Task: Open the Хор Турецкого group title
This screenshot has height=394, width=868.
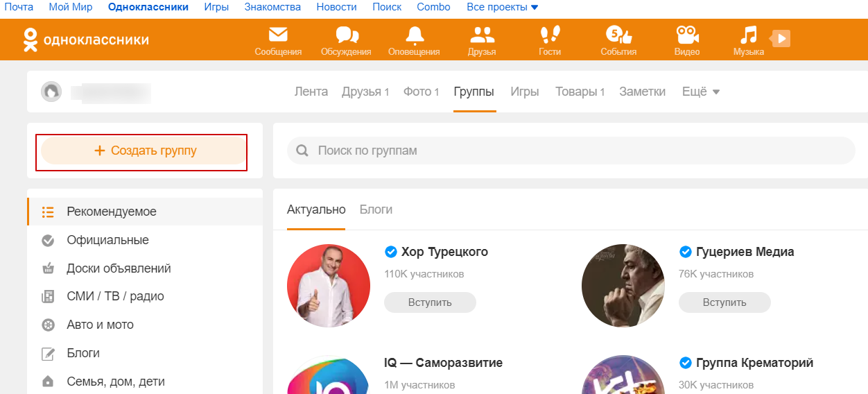Action: (x=445, y=252)
